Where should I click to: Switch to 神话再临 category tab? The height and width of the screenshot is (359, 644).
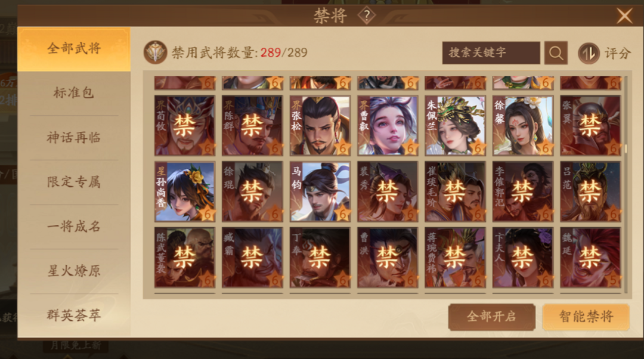click(74, 138)
